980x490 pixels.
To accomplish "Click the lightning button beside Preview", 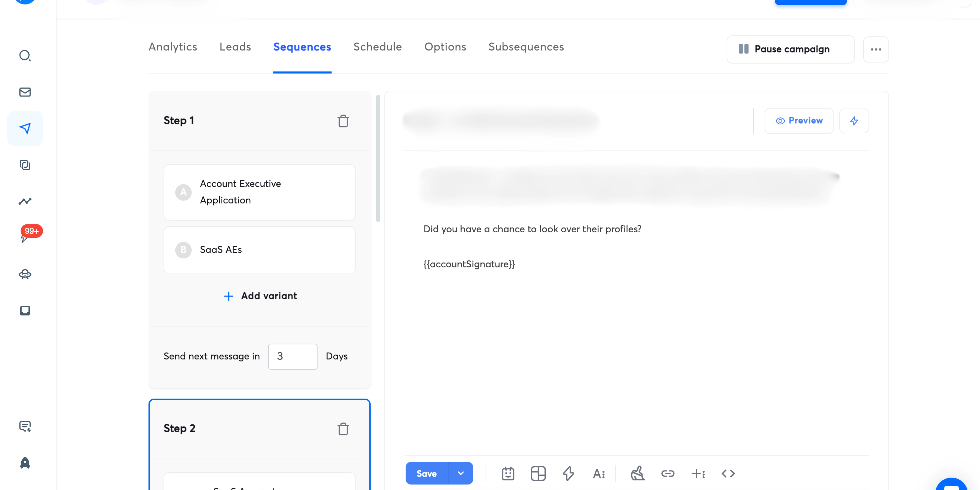I will pyautogui.click(x=854, y=121).
